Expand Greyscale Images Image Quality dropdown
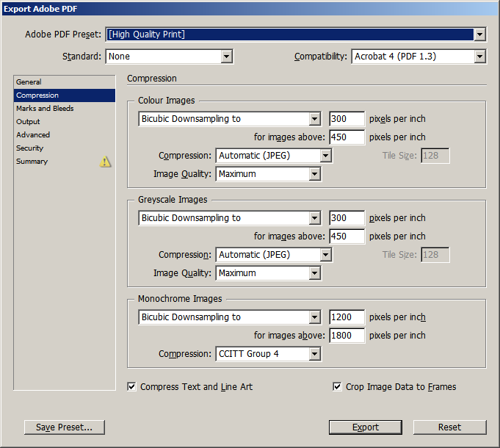Screen dimensions: 500x448 314,273
